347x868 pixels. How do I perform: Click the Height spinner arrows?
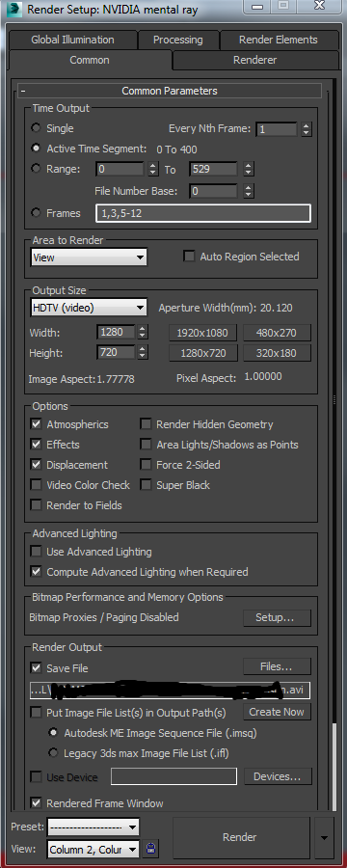(143, 352)
